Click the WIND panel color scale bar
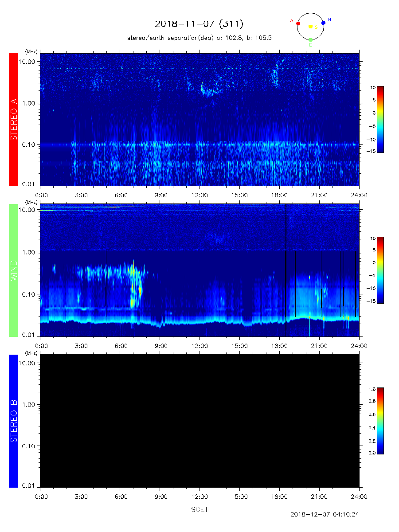This screenshot has width=399, height=532. (380, 270)
